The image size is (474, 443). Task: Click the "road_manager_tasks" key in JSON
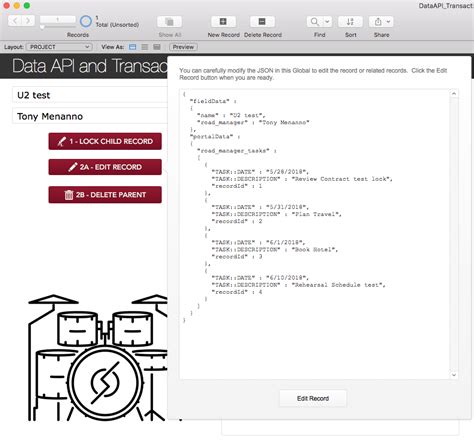click(x=233, y=151)
